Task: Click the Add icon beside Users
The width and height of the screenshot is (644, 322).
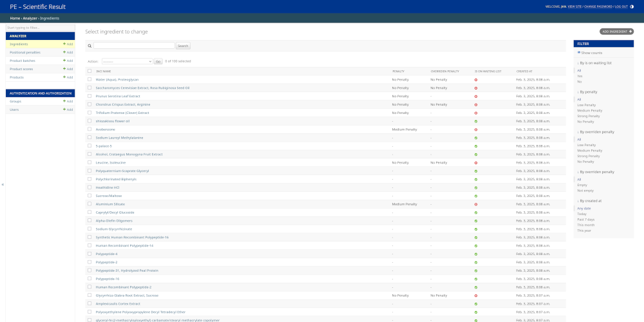Action: (x=64, y=109)
